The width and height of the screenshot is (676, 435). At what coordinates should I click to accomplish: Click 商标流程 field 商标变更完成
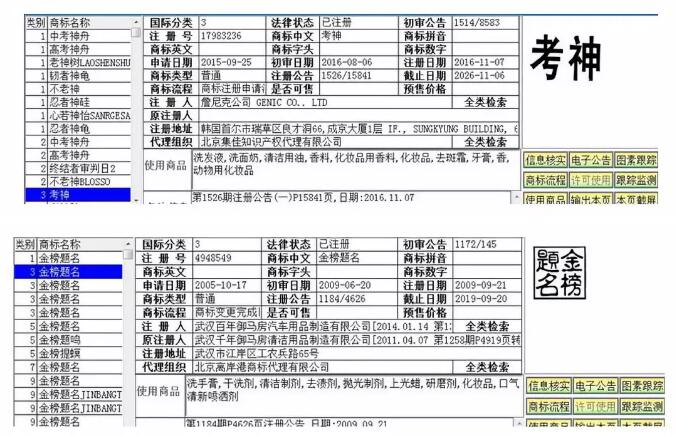(x=227, y=312)
